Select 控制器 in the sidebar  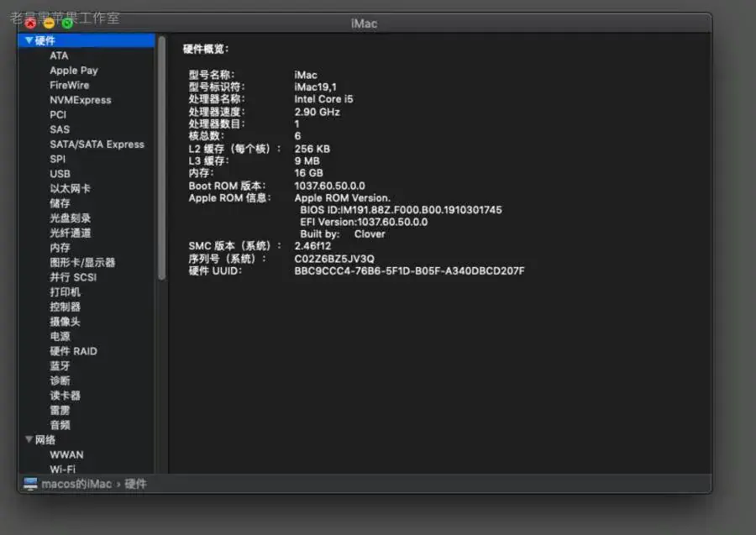pos(65,307)
